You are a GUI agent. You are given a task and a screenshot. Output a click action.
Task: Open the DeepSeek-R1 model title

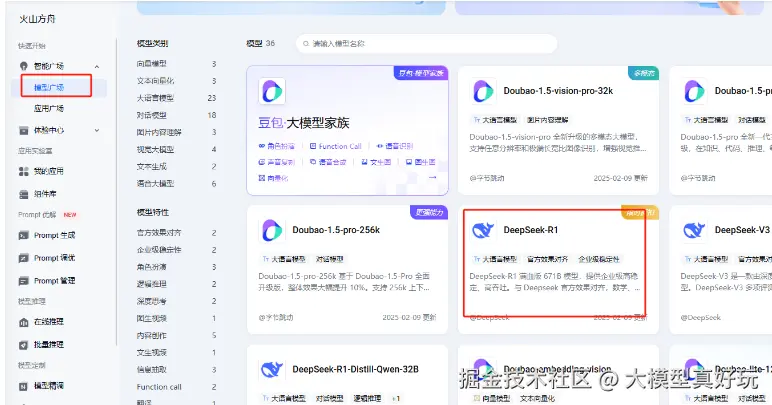[x=531, y=230]
